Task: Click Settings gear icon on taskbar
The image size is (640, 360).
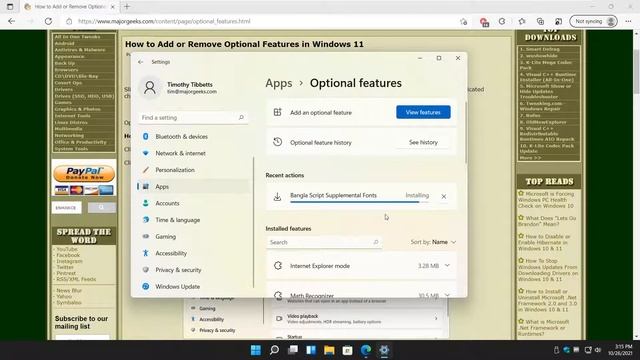Action: pos(384,350)
